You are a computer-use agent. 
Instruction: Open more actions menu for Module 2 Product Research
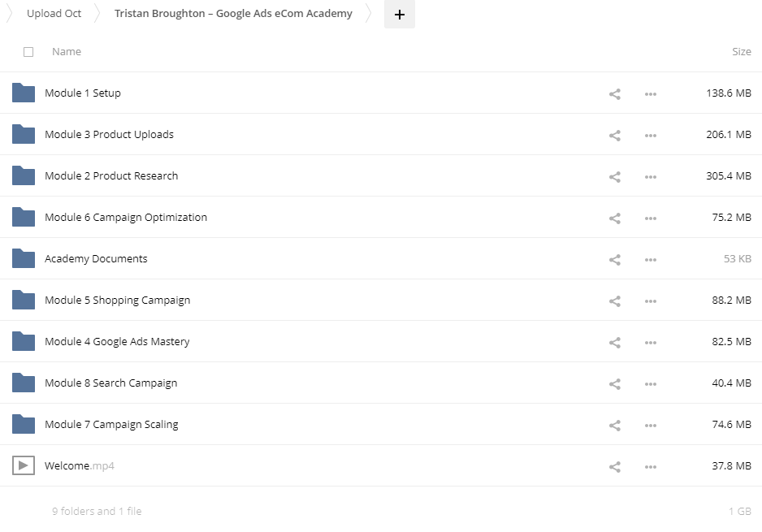point(650,176)
